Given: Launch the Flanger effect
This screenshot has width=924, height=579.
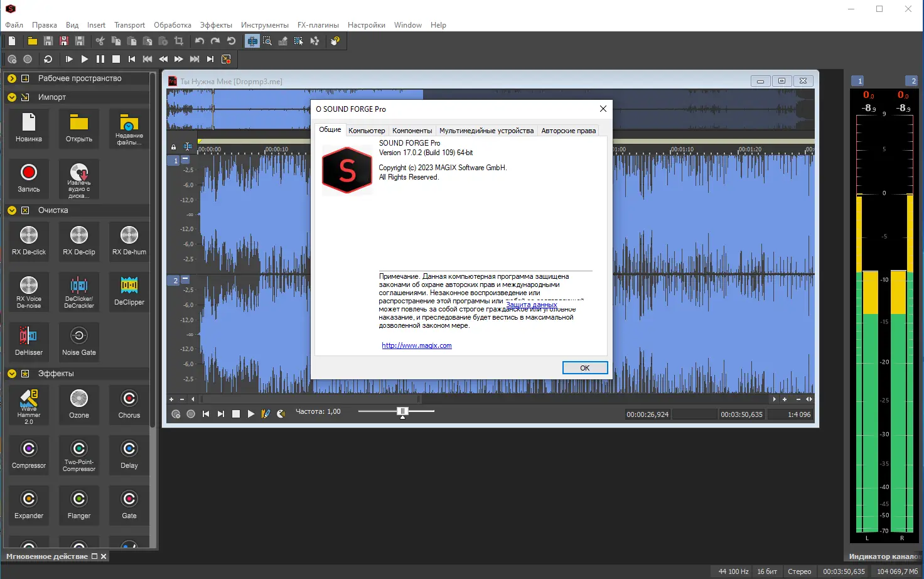Looking at the screenshot, I should (x=78, y=505).
